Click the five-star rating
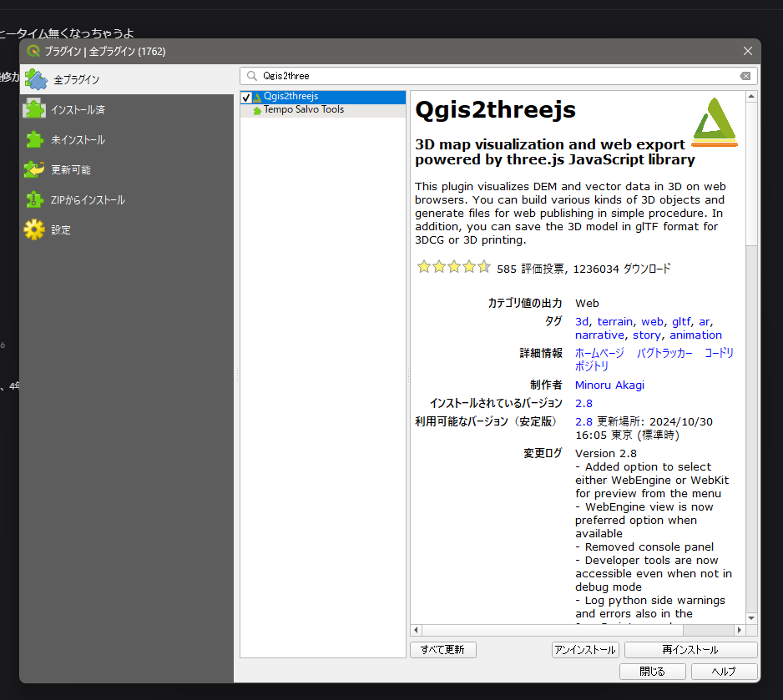The width and height of the screenshot is (783, 700). [x=454, y=267]
